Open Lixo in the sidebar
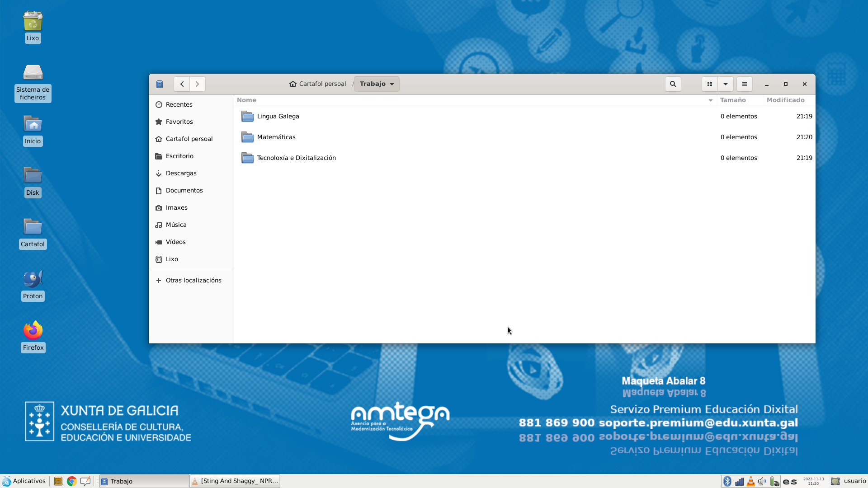The image size is (868, 488). pos(172,259)
